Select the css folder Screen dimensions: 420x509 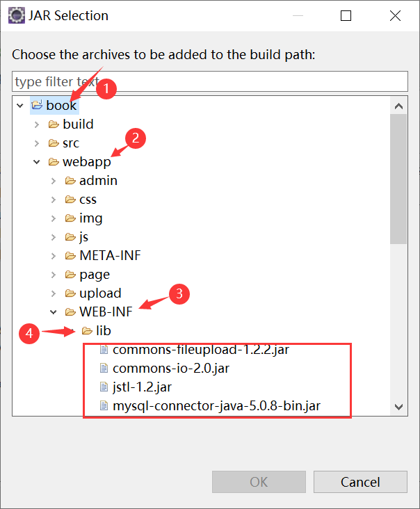click(x=88, y=200)
